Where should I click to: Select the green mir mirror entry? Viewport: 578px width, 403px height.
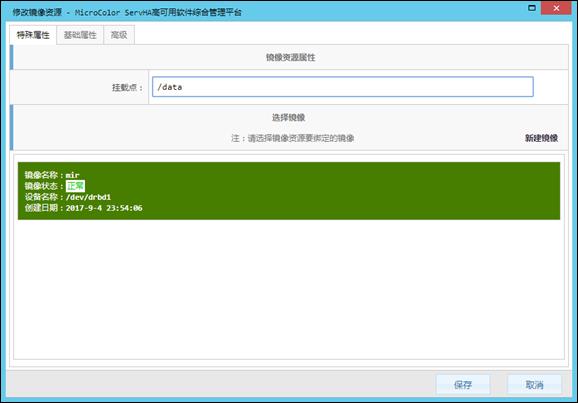[x=289, y=191]
